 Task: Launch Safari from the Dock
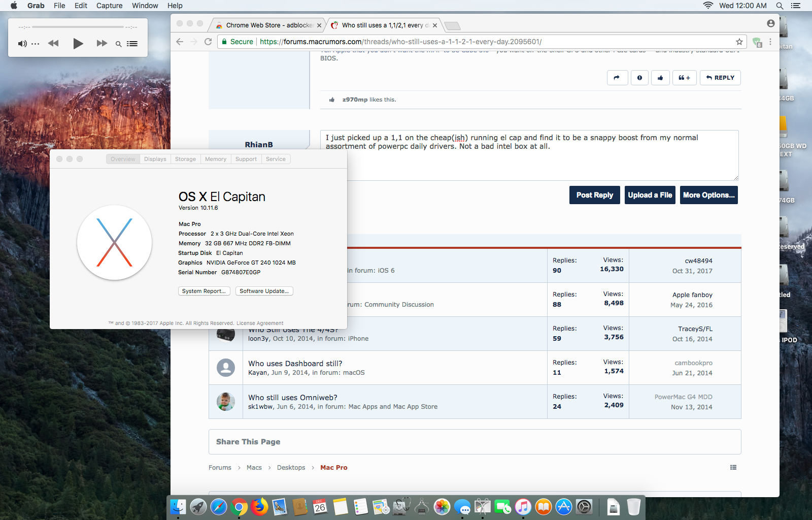(x=219, y=506)
